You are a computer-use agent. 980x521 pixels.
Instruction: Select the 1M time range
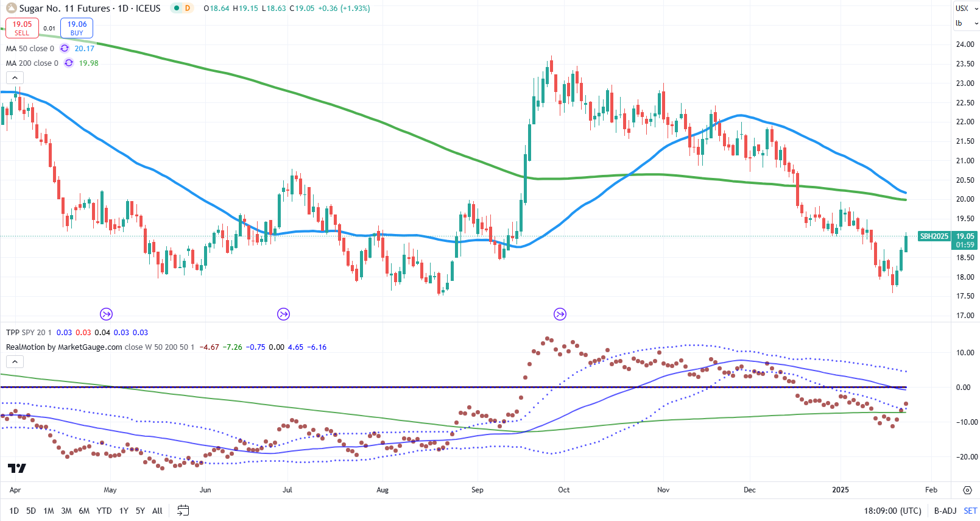click(x=49, y=511)
